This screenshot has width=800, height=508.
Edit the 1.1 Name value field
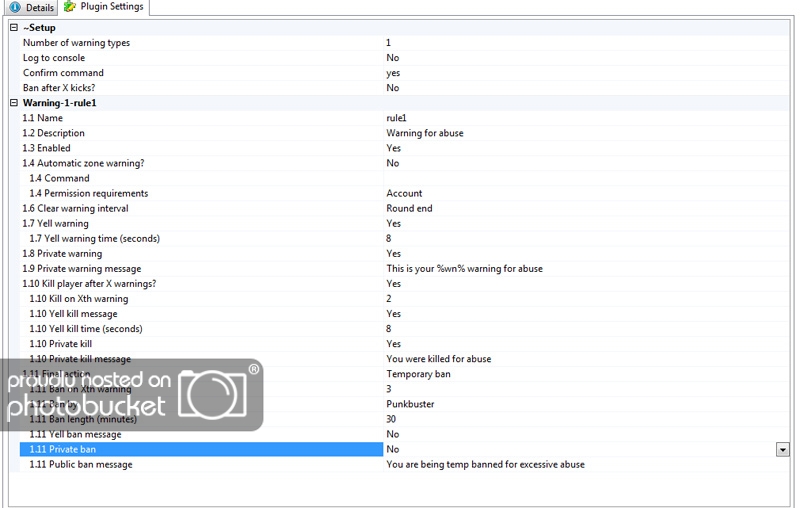[396, 118]
